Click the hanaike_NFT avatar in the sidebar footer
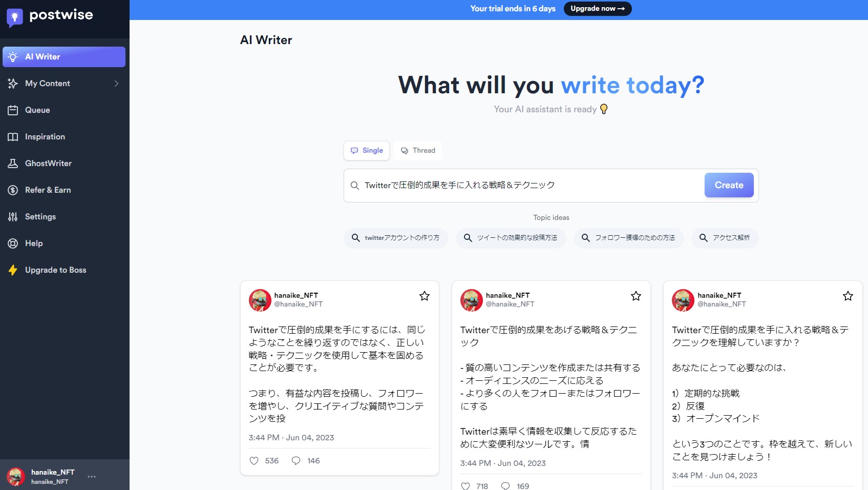This screenshot has height=490, width=868. pos(16,477)
